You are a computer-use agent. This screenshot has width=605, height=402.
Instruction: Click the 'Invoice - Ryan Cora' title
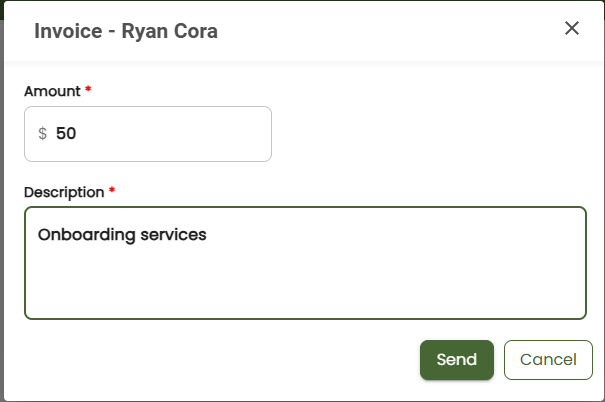point(126,31)
